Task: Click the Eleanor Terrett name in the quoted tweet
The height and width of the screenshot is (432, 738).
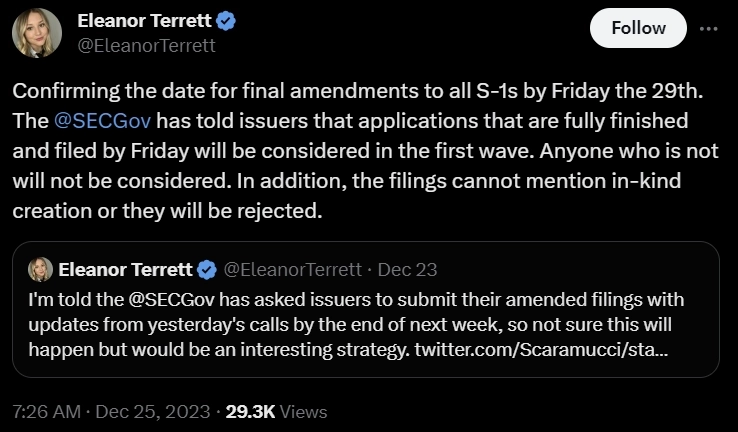Action: pos(124,270)
